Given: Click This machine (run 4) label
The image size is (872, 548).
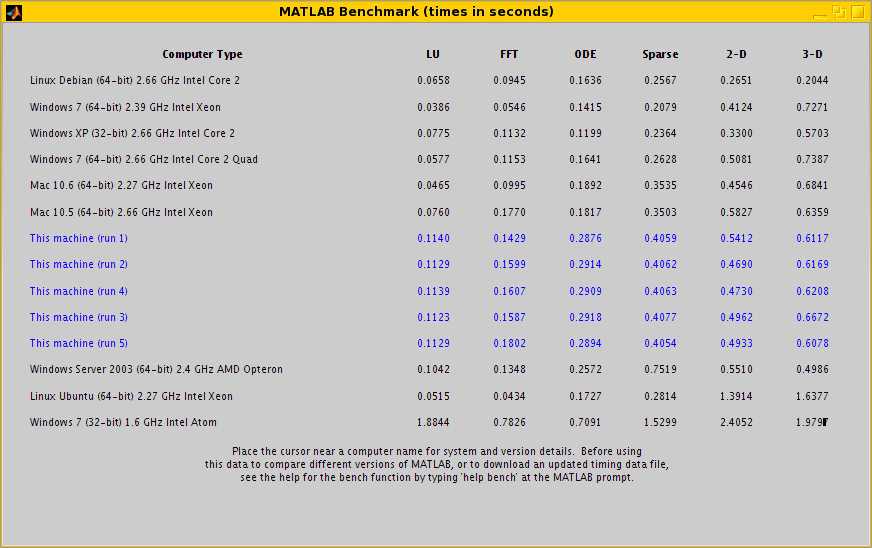Looking at the screenshot, I should (79, 291).
